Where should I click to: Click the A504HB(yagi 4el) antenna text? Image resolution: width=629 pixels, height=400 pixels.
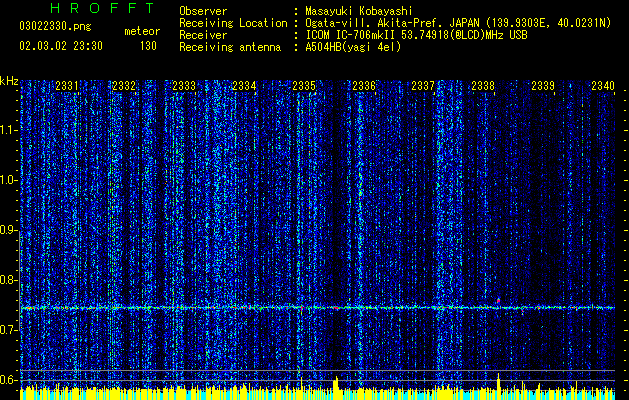click(353, 47)
